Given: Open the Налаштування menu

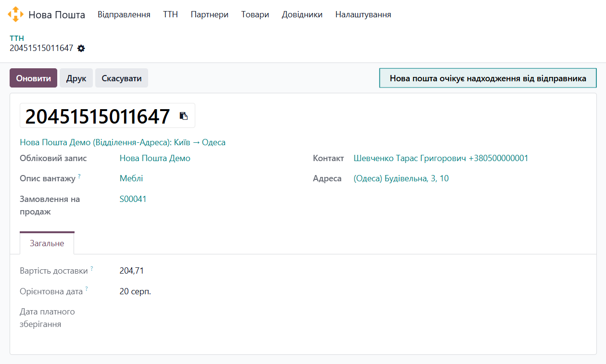Looking at the screenshot, I should click(x=363, y=14).
